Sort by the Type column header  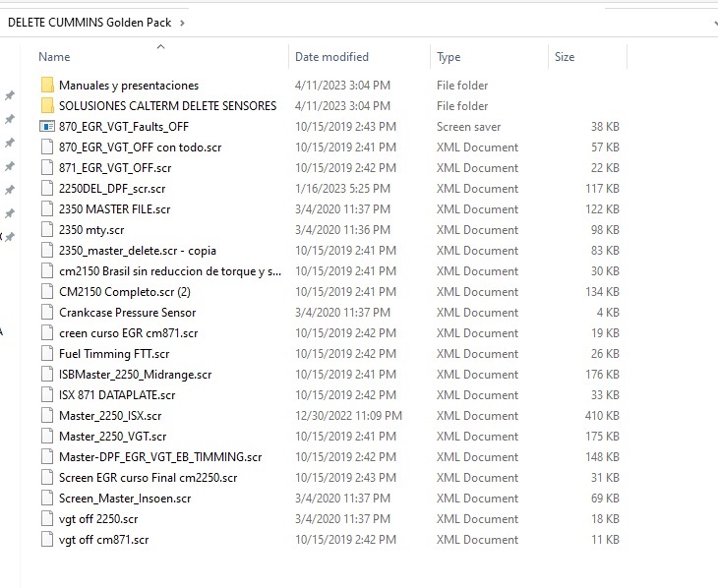click(449, 57)
